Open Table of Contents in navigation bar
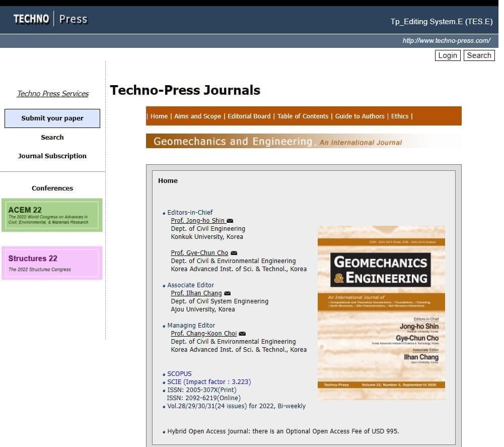The width and height of the screenshot is (504, 447). [x=303, y=116]
